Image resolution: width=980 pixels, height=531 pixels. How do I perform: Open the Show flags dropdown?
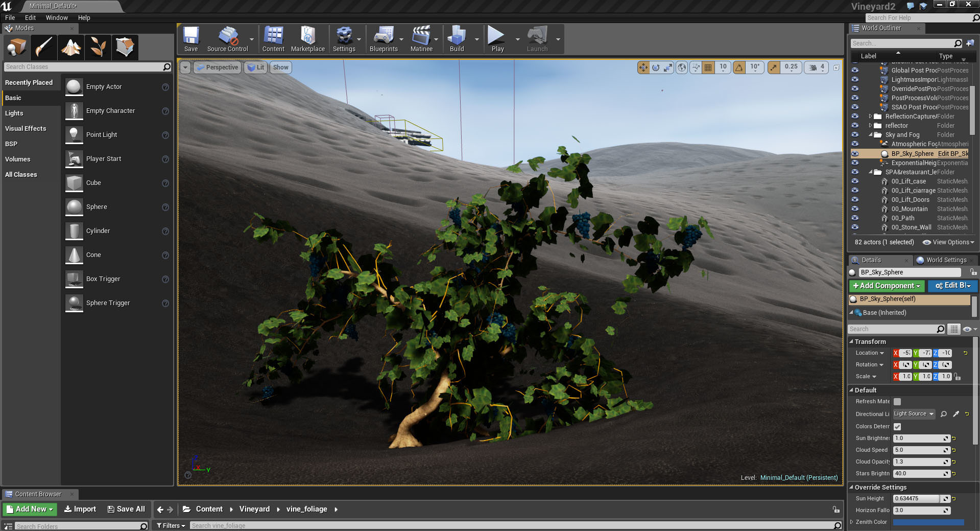280,67
